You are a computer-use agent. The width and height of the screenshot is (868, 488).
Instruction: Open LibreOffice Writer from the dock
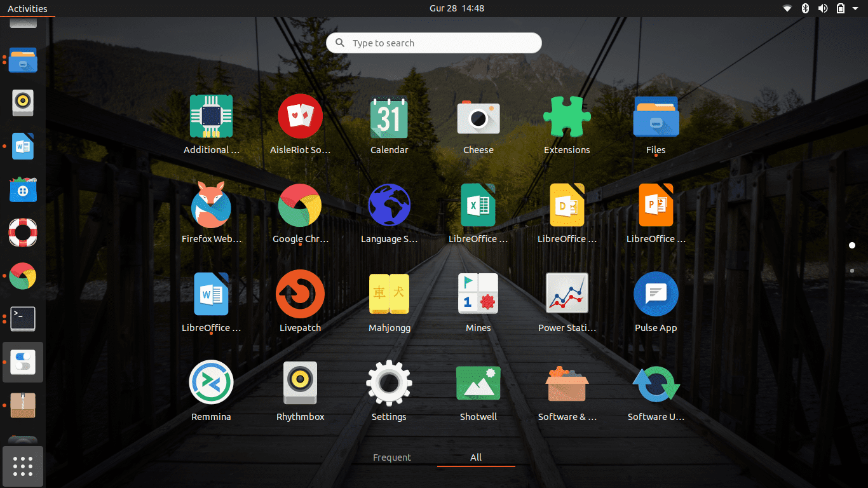(23, 146)
